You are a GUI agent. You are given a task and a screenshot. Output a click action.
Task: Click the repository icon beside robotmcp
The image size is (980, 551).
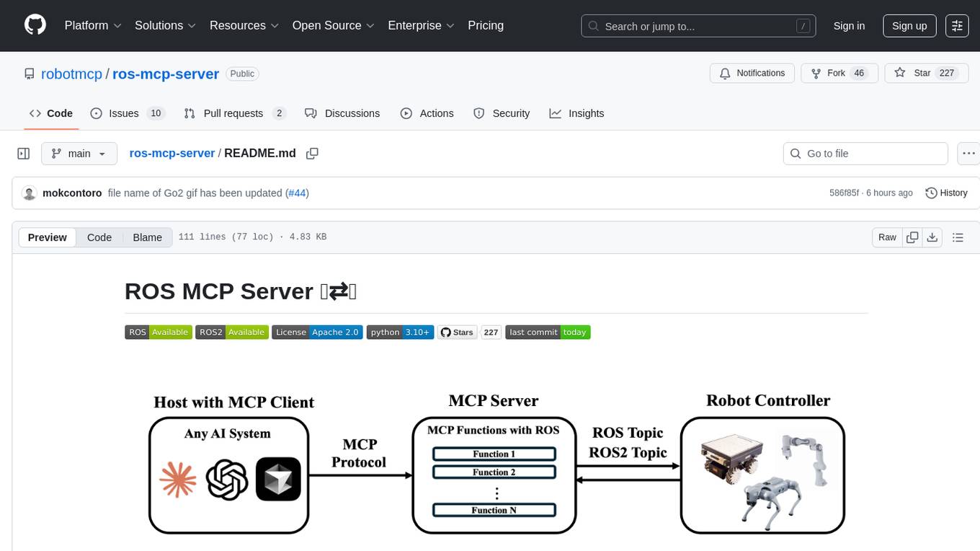tap(29, 74)
